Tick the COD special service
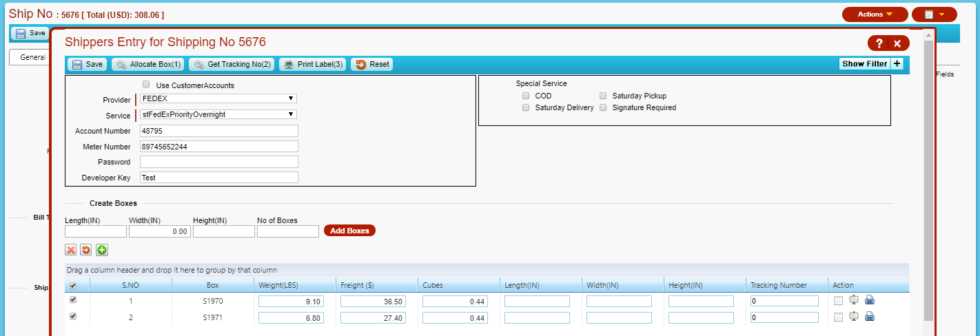 coord(526,96)
